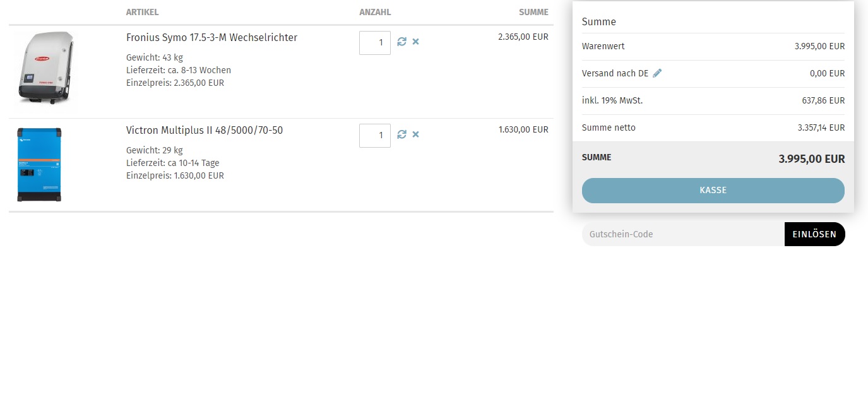The height and width of the screenshot is (409, 868).
Task: Select the 'Gewicht: 43 kg' text
Action: [x=155, y=57]
